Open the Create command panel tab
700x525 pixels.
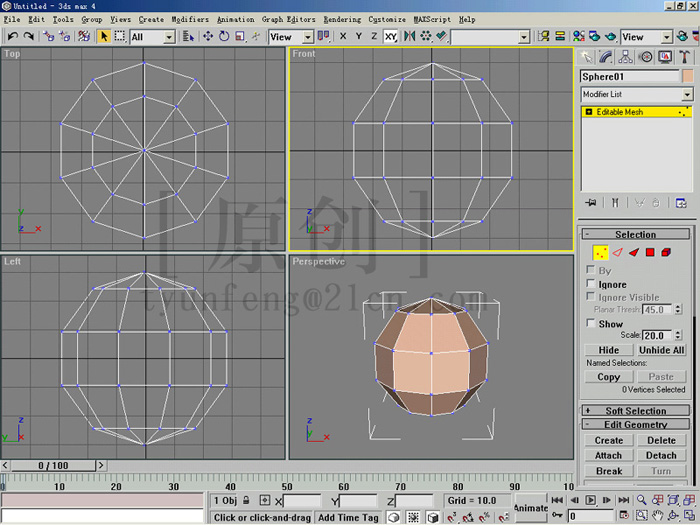pyautogui.click(x=586, y=57)
